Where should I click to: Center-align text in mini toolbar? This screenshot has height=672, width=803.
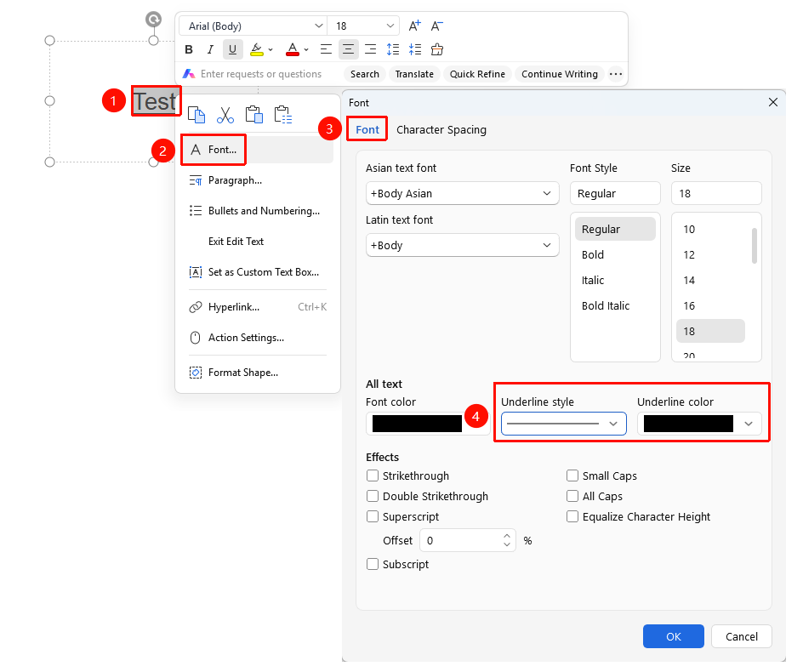[x=348, y=49]
